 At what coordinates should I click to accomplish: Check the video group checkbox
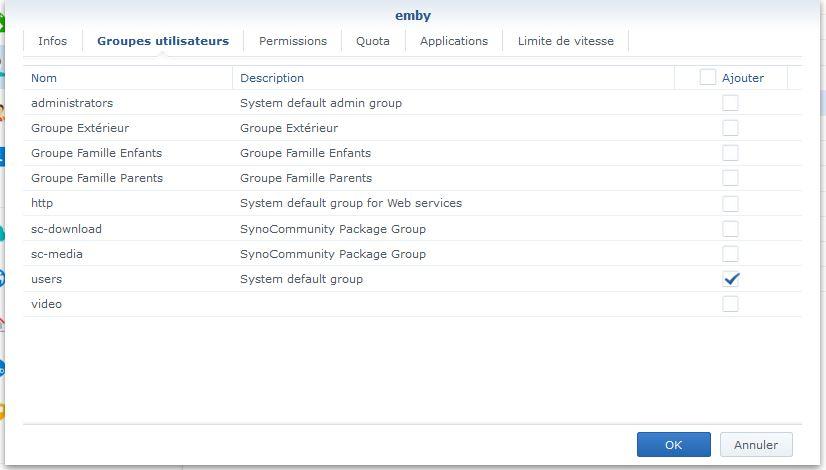coord(730,304)
